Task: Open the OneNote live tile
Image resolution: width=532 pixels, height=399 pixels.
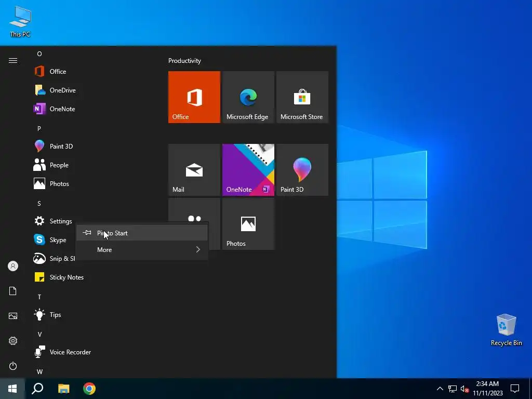Action: point(248,170)
